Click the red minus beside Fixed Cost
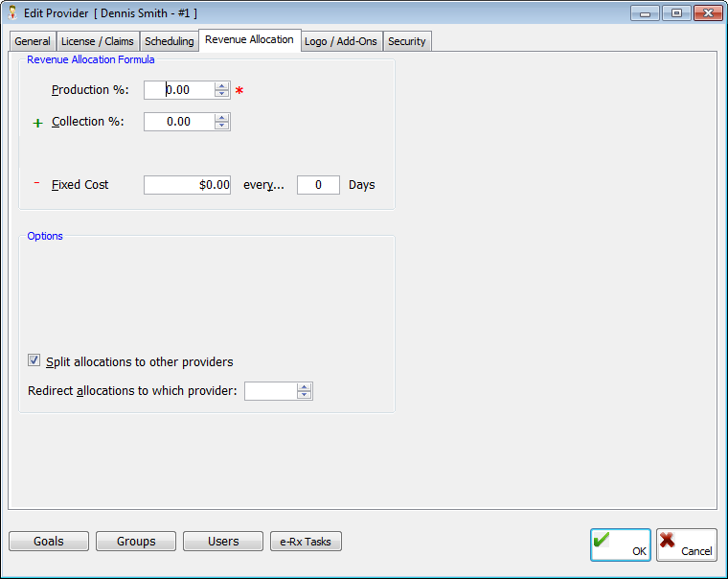Image resolution: width=728 pixels, height=579 pixels. [x=37, y=183]
